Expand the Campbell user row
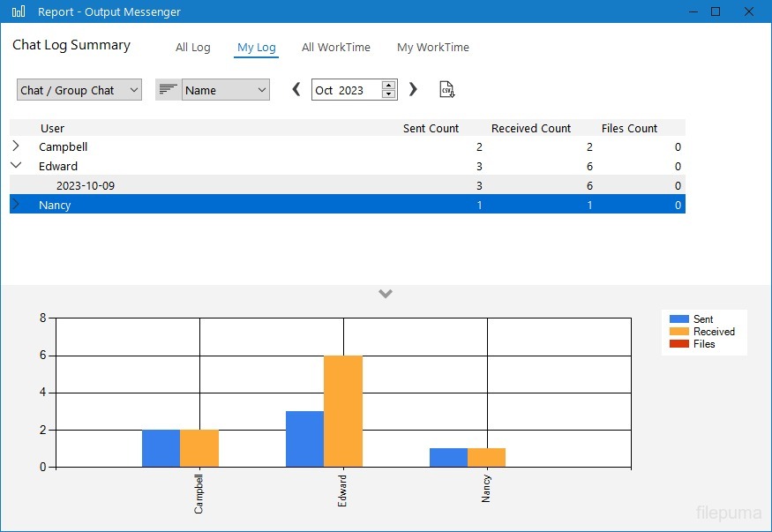 pos(16,146)
